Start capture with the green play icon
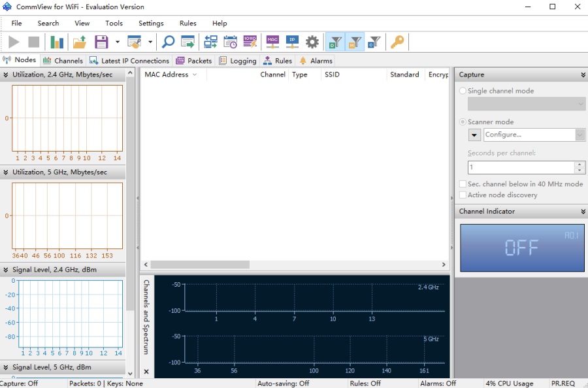 [14, 42]
